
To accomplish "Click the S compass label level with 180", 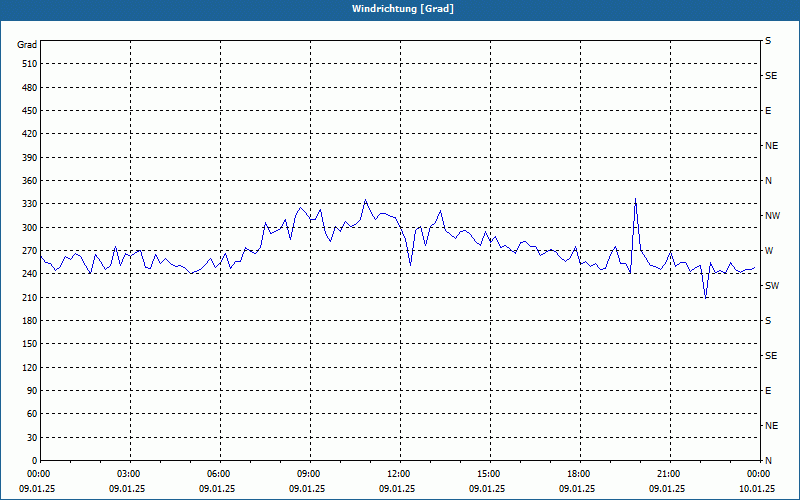I will pyautogui.click(x=768, y=321).
